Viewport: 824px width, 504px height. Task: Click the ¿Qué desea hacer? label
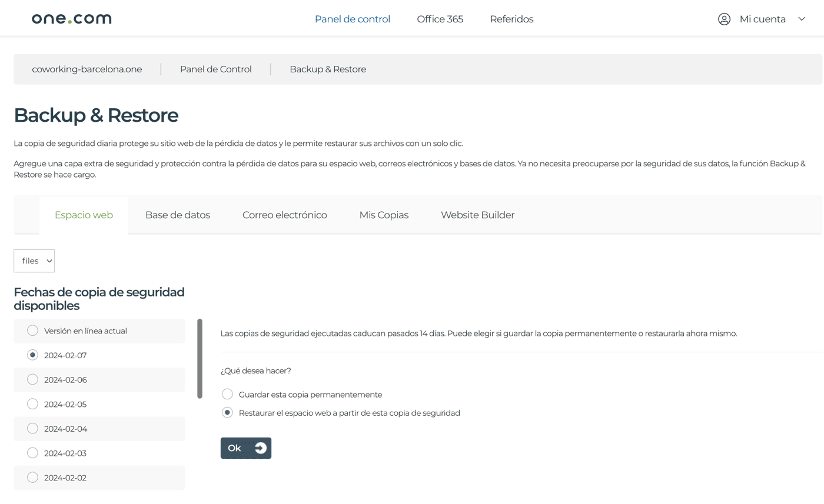coord(256,371)
